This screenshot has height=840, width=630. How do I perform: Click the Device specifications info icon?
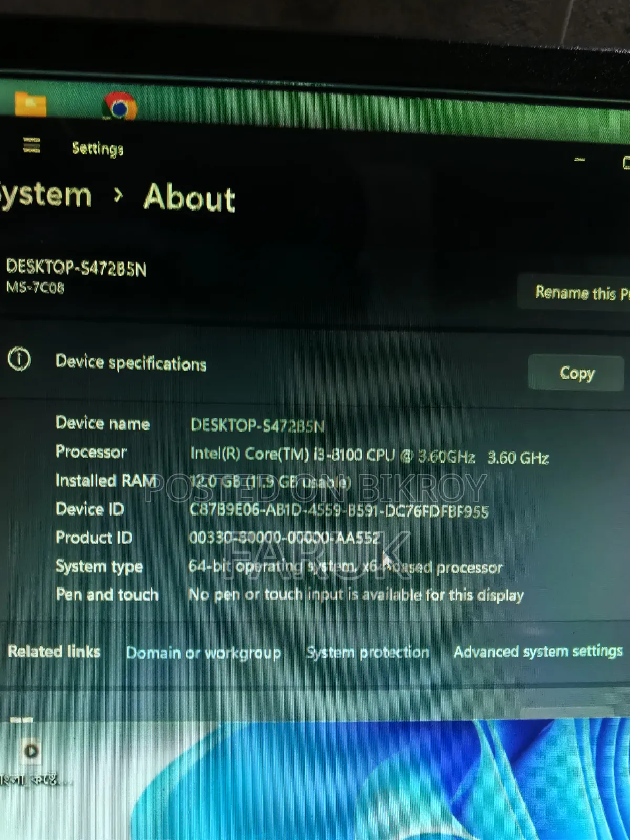19,360
